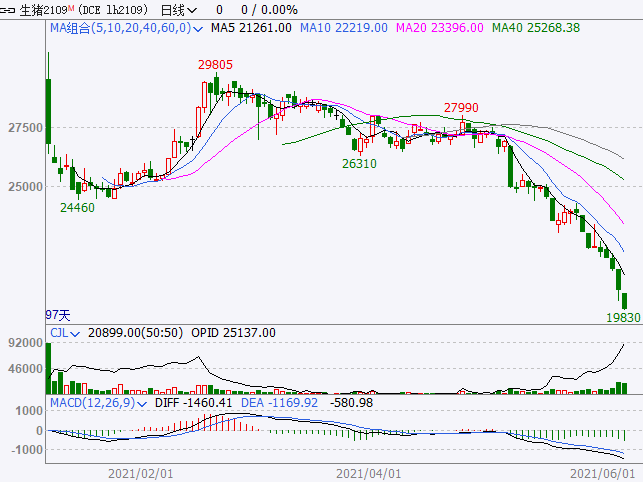Image resolution: width=643 pixels, height=482 pixels.
Task: Select the 24460 low price marker
Action: click(x=77, y=208)
